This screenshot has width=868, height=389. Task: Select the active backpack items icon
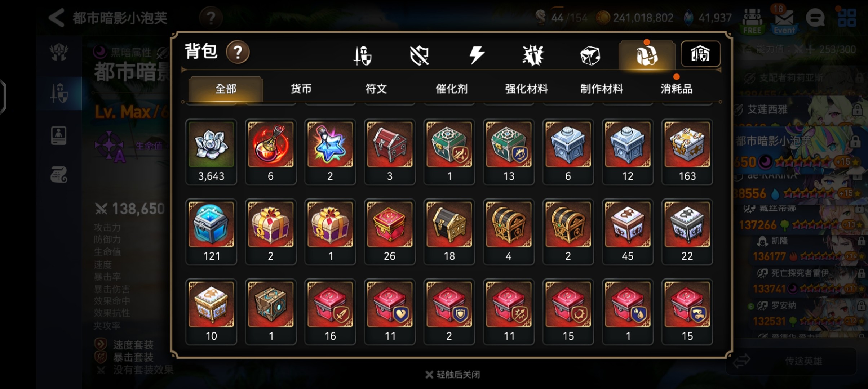(647, 55)
